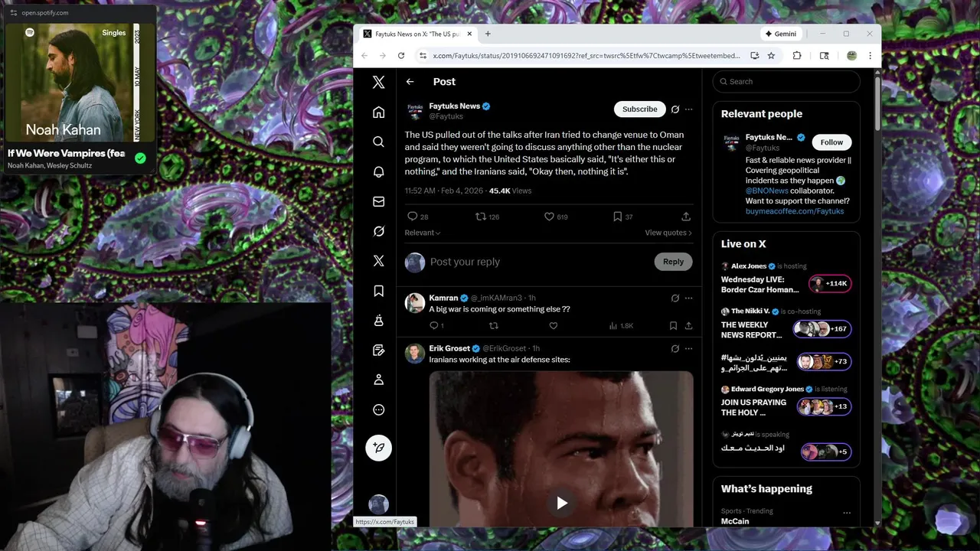Click the Post your reply field
This screenshot has width=980, height=551.
point(539,262)
